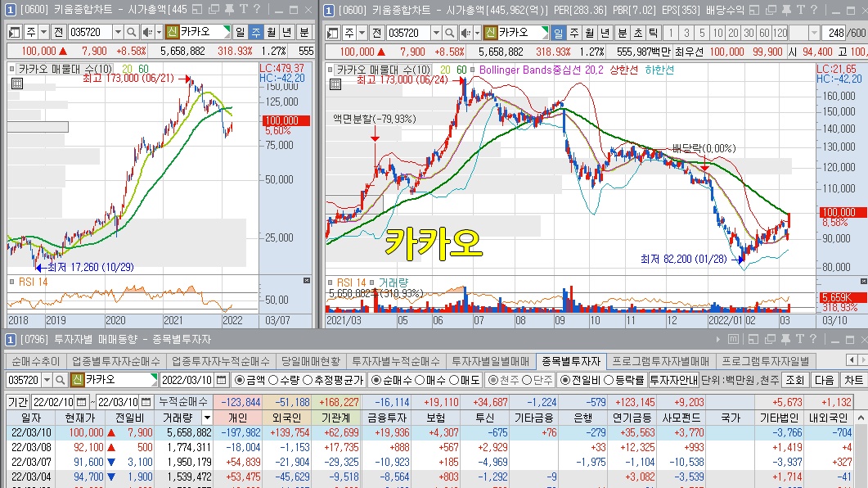Select the 추정평균가 radio button
The height and width of the screenshot is (488, 868).
[x=308, y=380]
